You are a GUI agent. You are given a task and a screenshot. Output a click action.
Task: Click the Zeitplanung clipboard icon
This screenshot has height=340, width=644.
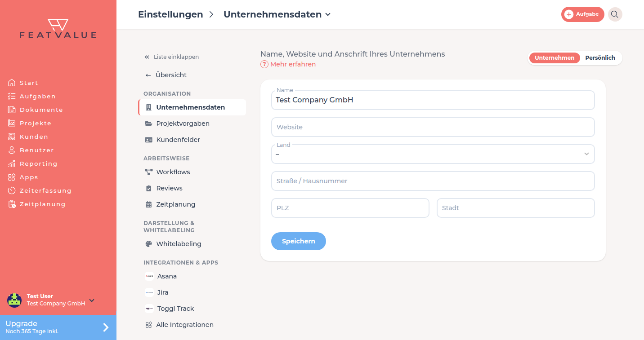pyautogui.click(x=12, y=204)
